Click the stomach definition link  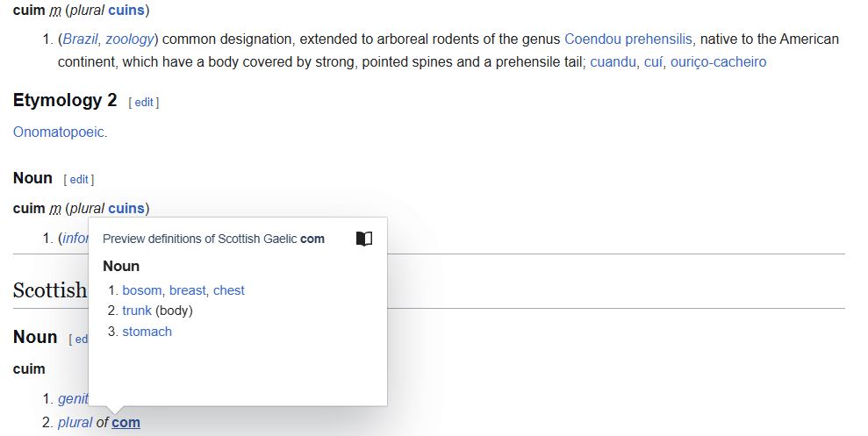pyautogui.click(x=147, y=332)
